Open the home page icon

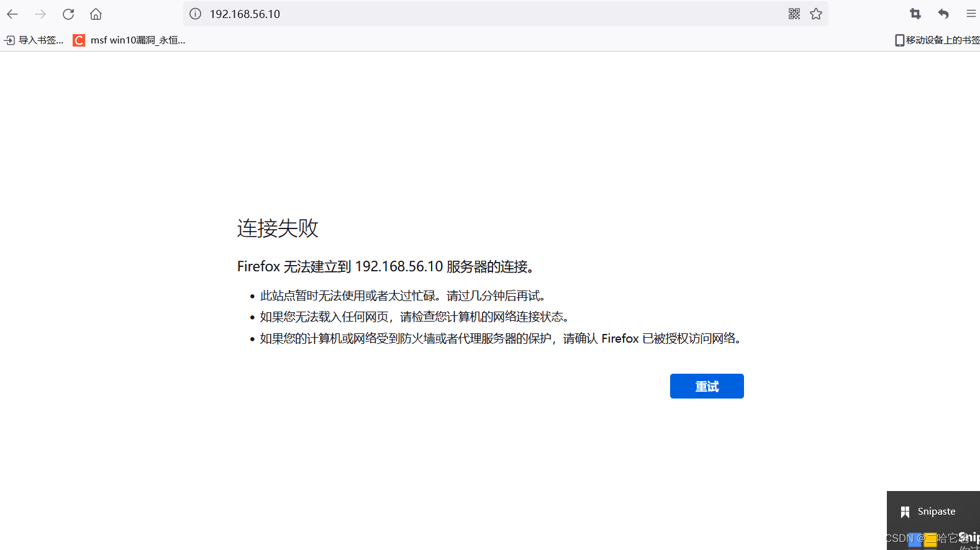[x=96, y=14]
